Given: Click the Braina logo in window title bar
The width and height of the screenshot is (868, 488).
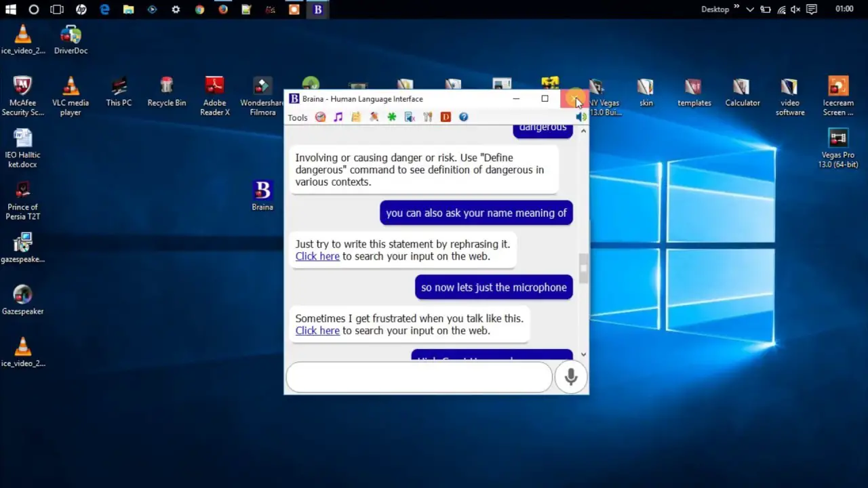Looking at the screenshot, I should tap(294, 99).
